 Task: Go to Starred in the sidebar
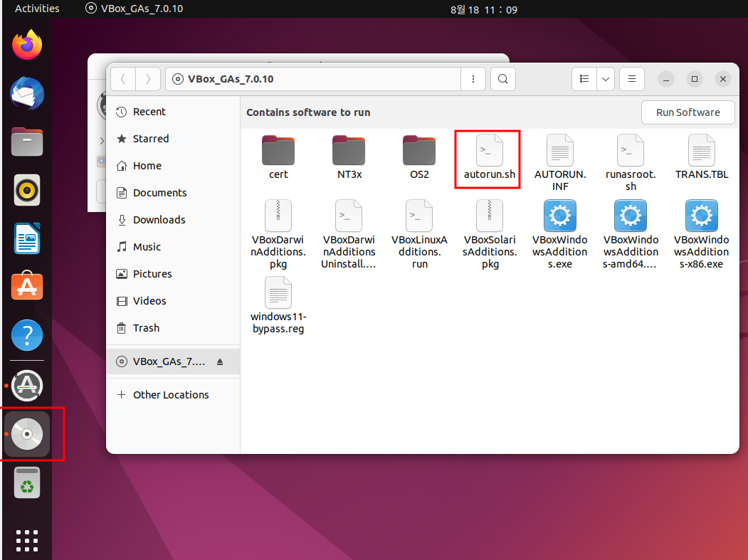point(173,139)
